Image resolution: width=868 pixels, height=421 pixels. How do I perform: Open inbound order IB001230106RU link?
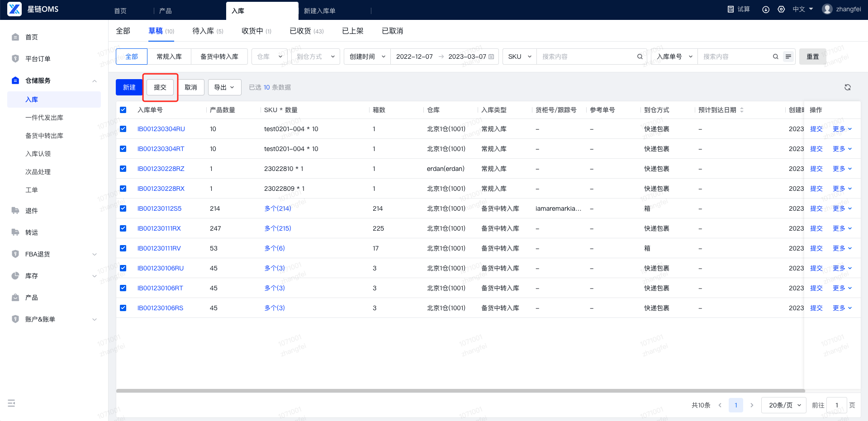[161, 268]
